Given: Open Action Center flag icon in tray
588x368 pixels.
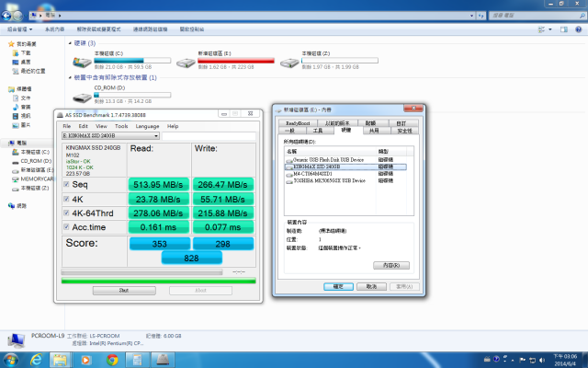Looking at the screenshot, I should [x=523, y=360].
